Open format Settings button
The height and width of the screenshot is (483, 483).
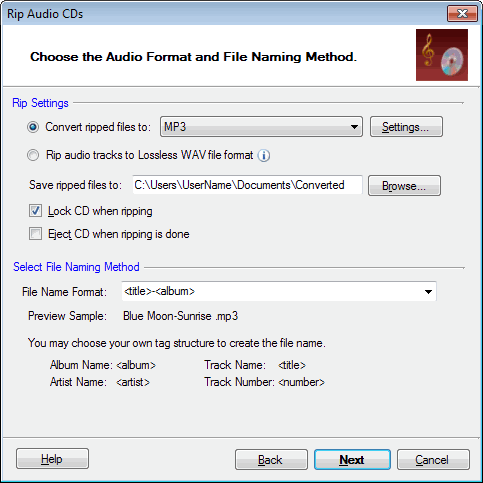(406, 127)
